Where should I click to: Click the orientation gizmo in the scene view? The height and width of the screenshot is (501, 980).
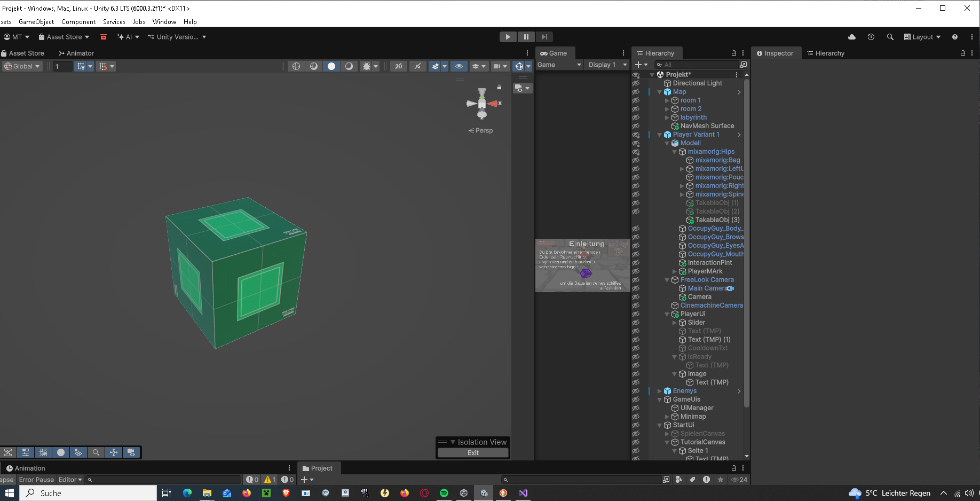click(482, 104)
